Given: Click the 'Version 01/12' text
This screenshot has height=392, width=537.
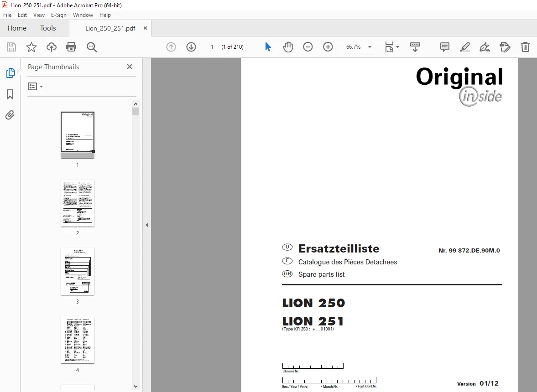Looking at the screenshot, I should [x=478, y=383].
